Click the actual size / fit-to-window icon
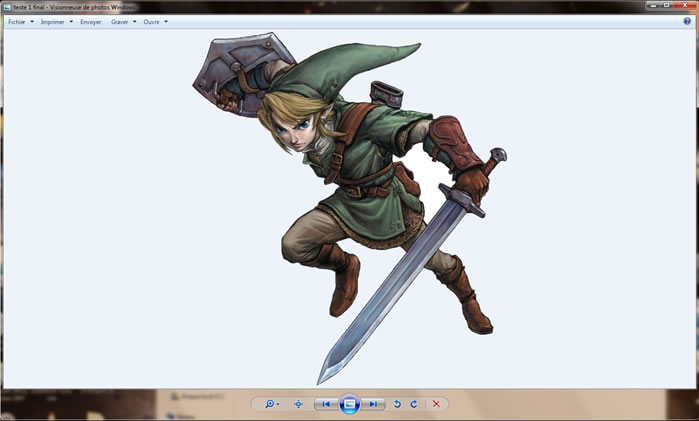 pyautogui.click(x=298, y=404)
